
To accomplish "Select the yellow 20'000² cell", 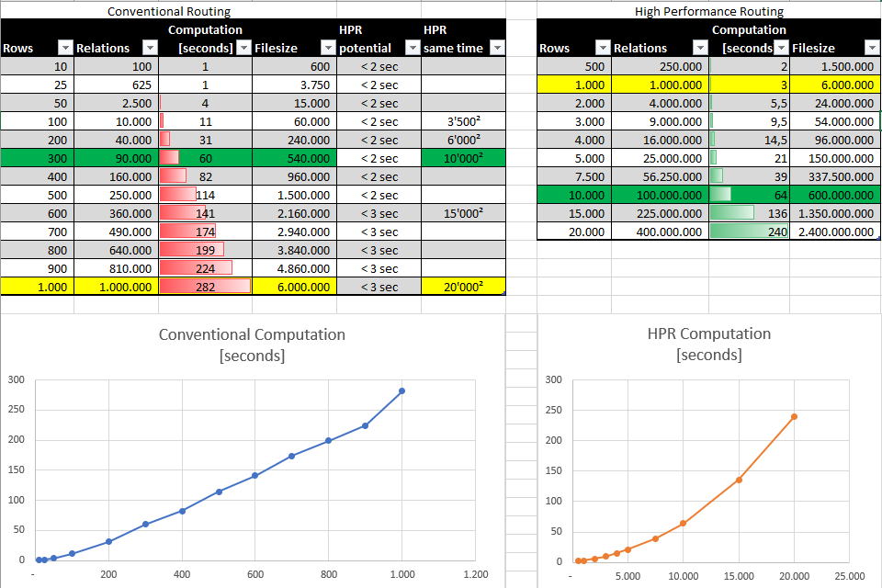I will (x=463, y=287).
